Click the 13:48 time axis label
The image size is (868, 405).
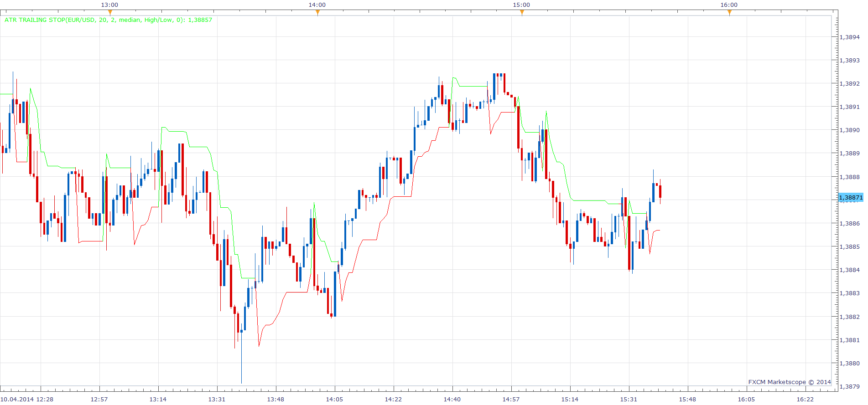pyautogui.click(x=275, y=400)
